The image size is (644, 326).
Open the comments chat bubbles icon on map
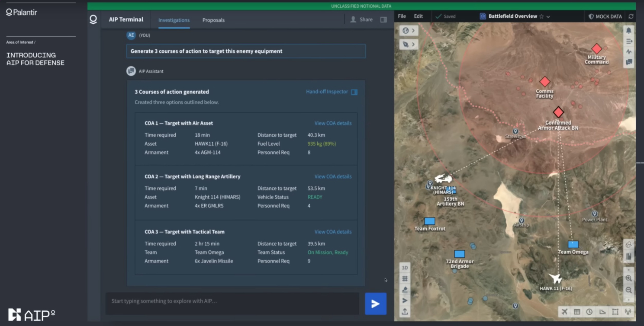(629, 62)
